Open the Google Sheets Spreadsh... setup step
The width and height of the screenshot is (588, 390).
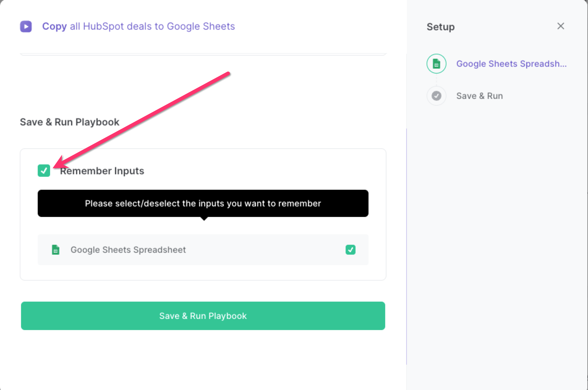[x=511, y=64]
